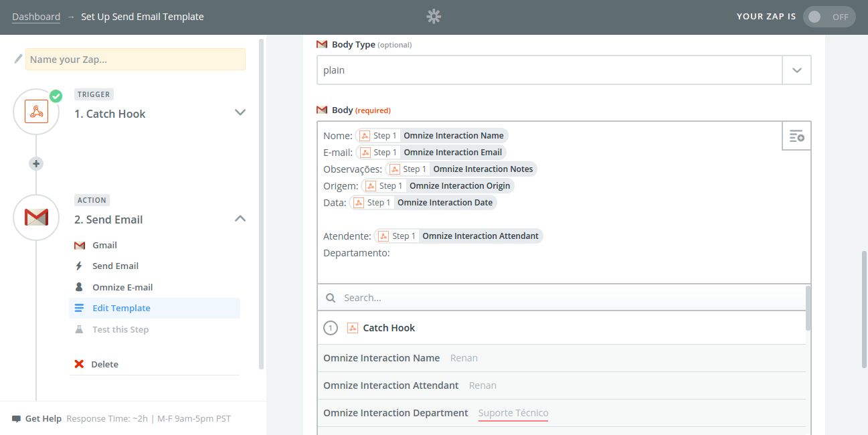Choose Omnize Interaction Department option
Screen dimensions: 868x435
click(561, 413)
